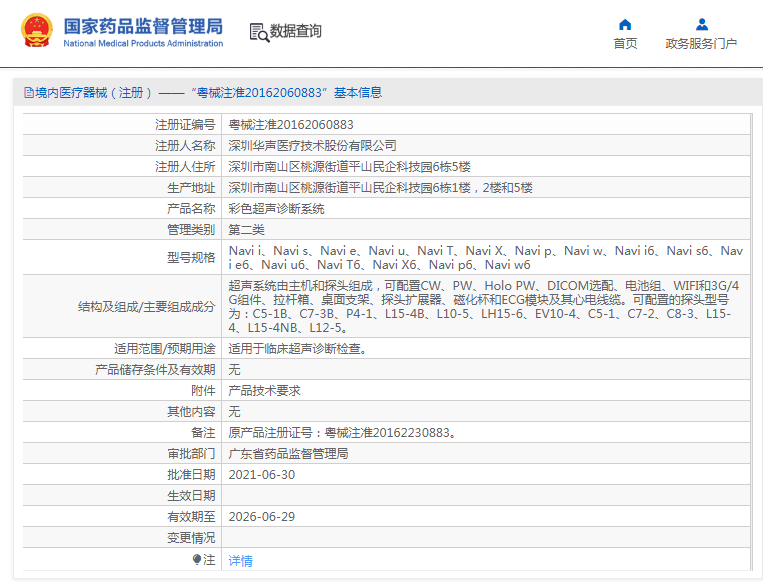Click the 境内医疗器械（注册）heading text
The image size is (763, 582).
(94, 92)
